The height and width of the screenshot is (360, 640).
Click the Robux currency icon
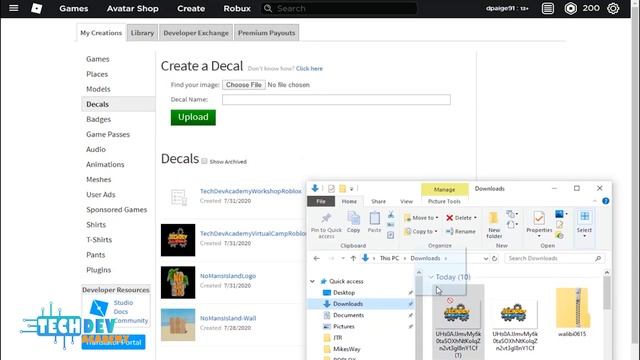tap(570, 8)
